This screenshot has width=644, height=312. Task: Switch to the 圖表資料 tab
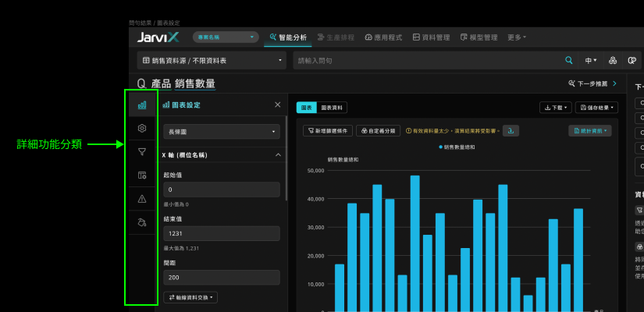click(333, 108)
